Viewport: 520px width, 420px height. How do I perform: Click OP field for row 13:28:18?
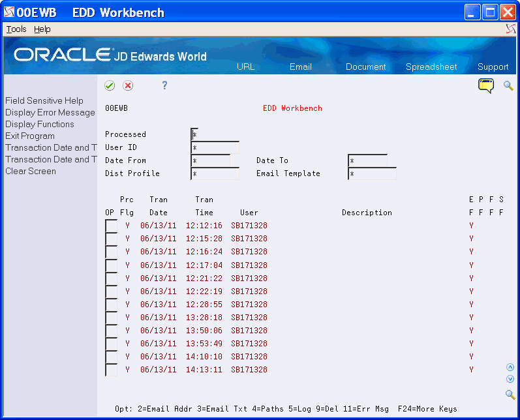111,317
